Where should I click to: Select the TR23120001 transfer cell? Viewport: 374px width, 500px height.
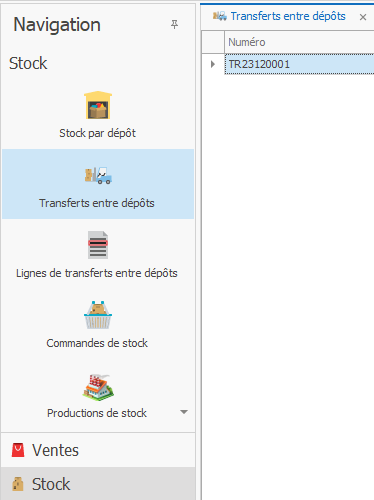299,64
